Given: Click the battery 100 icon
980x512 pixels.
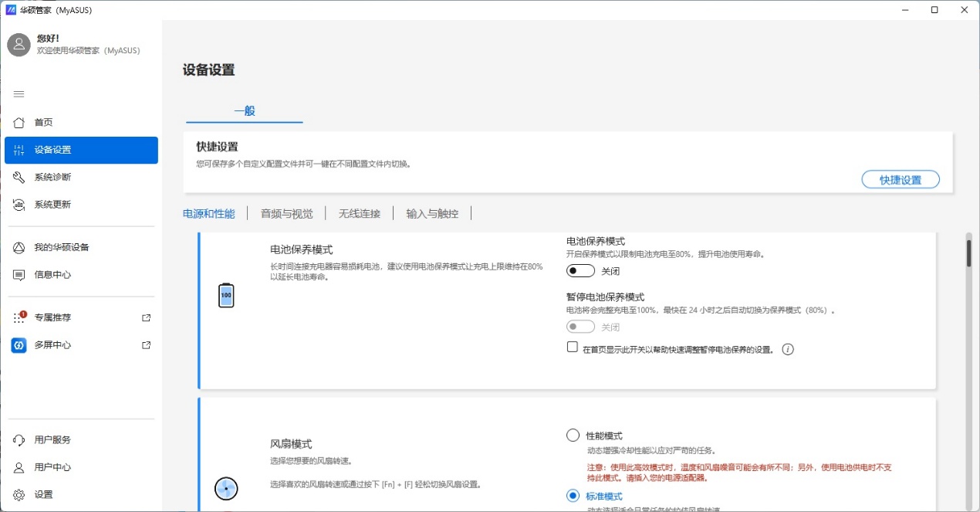Looking at the screenshot, I should pyautogui.click(x=226, y=295).
